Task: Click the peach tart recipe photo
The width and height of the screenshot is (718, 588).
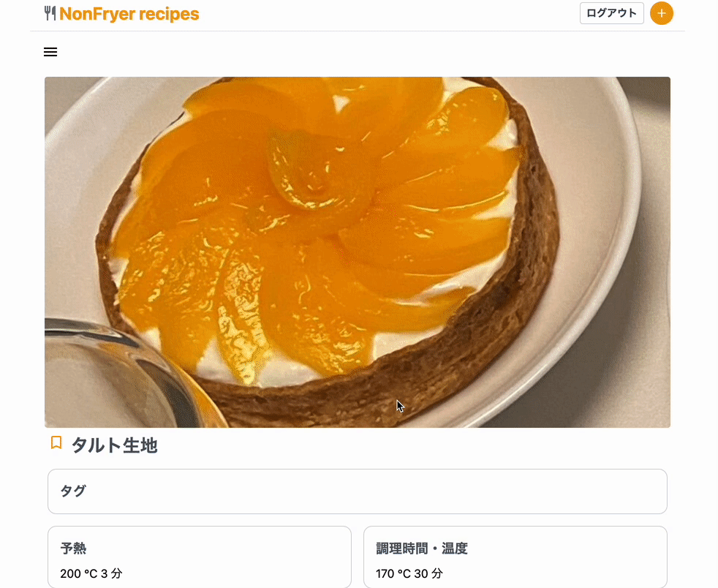Action: (x=357, y=252)
